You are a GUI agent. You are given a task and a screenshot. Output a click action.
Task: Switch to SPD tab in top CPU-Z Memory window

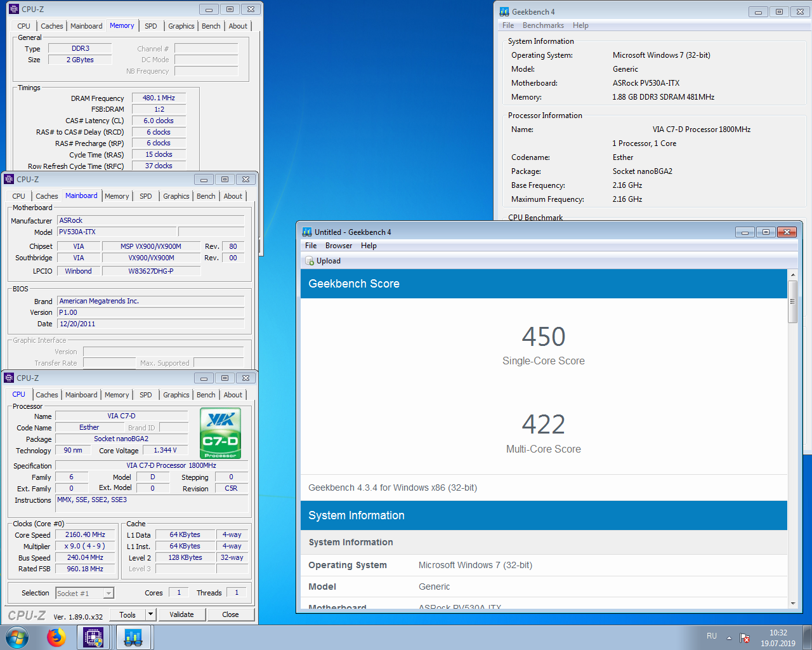click(150, 26)
